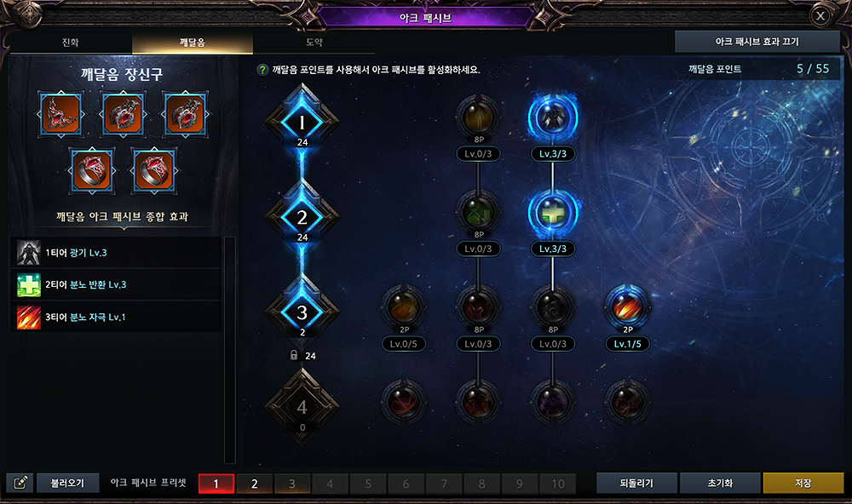
Task: Switch to the 진화 tab
Action: pos(71,43)
